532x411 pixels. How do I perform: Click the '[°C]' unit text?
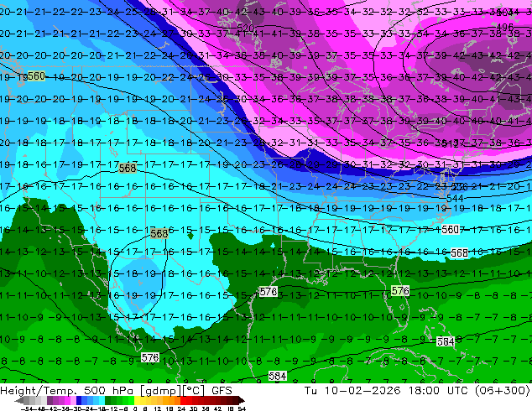tap(194, 391)
